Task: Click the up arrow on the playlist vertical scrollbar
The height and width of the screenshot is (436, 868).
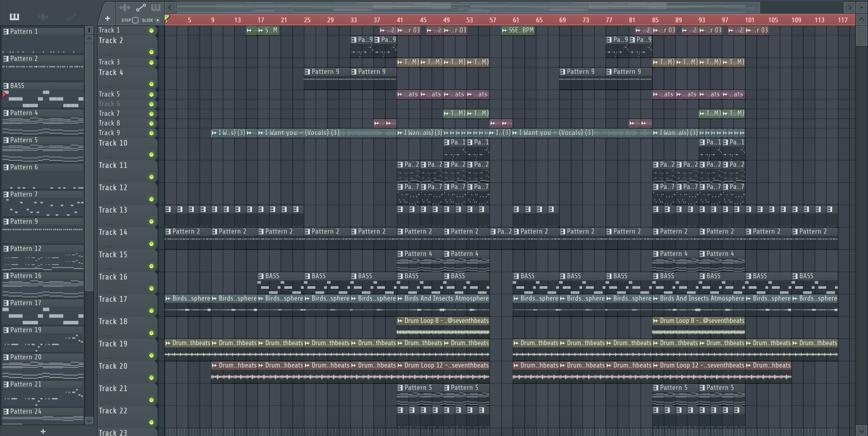Action: [861, 19]
